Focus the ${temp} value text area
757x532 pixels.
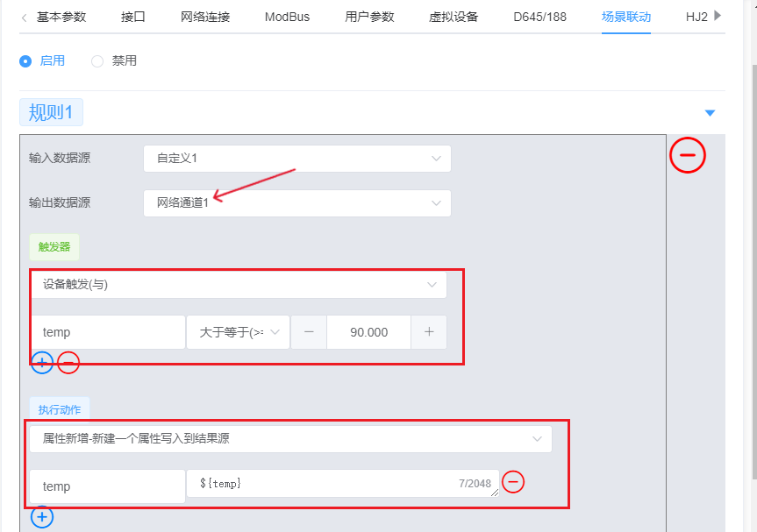[343, 483]
